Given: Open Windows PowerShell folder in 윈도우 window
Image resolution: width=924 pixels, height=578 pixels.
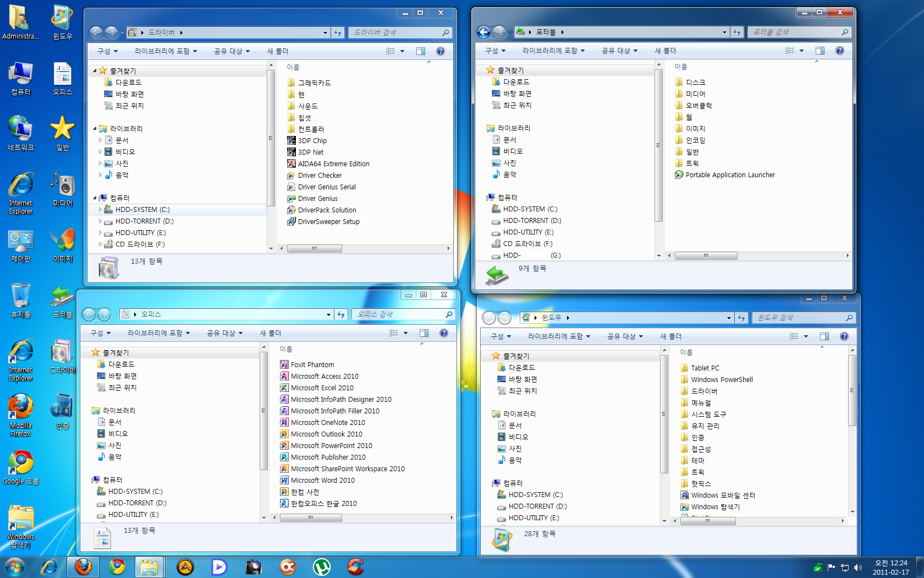Looking at the screenshot, I should (717, 379).
